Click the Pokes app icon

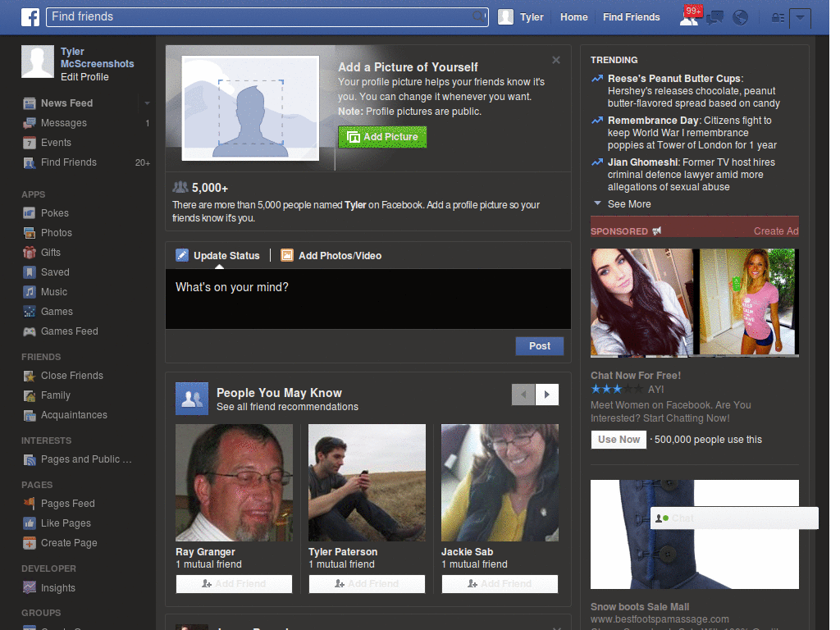coord(30,213)
